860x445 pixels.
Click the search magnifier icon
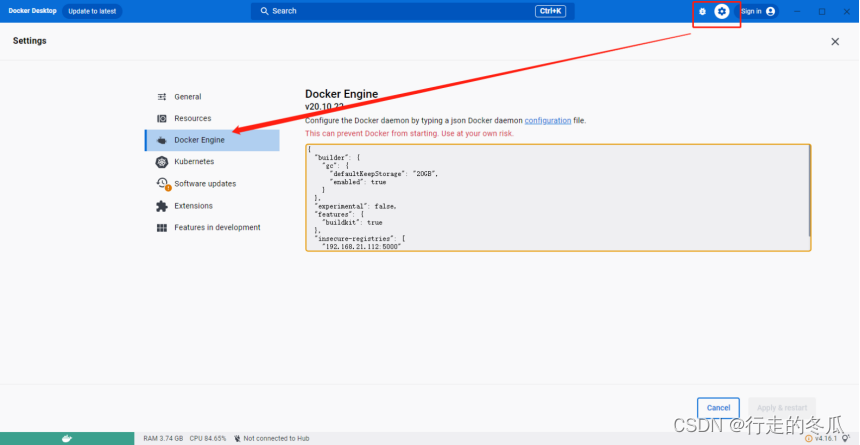tap(264, 11)
